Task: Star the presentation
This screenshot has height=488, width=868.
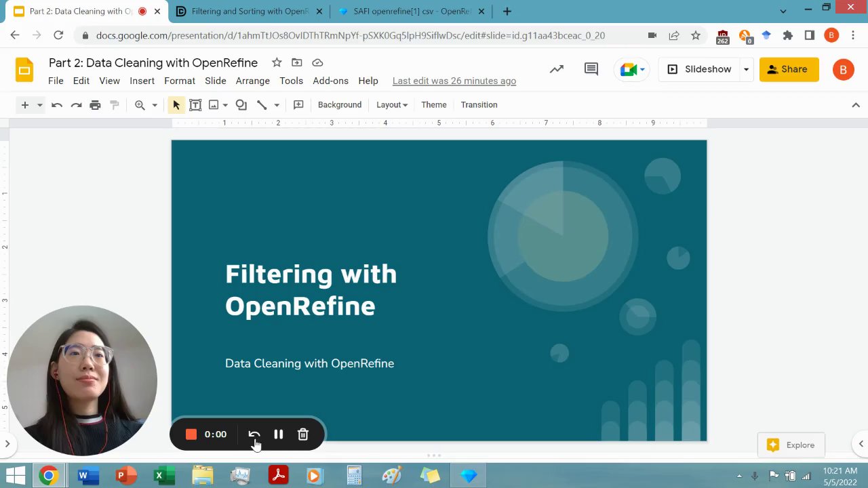Action: coord(277,62)
